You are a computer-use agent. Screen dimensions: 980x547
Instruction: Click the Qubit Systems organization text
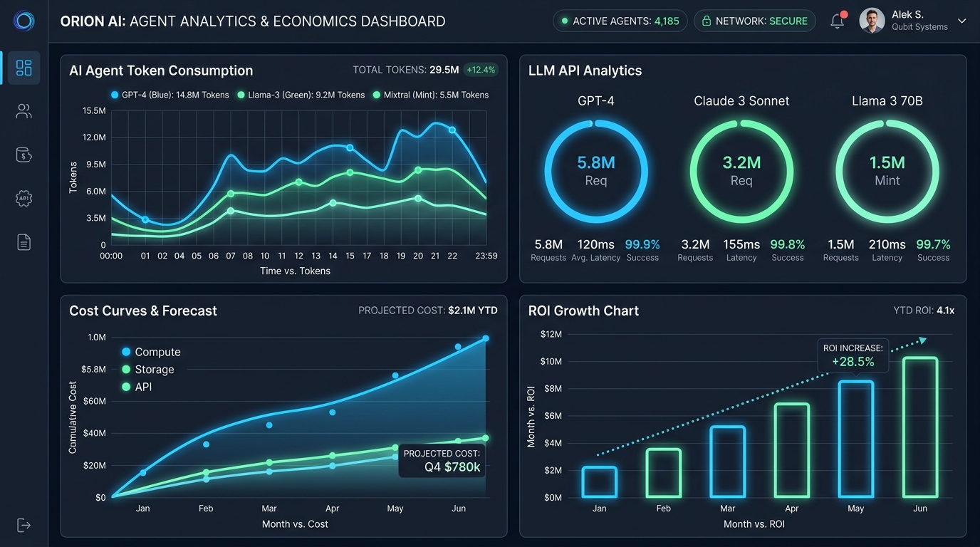click(919, 27)
